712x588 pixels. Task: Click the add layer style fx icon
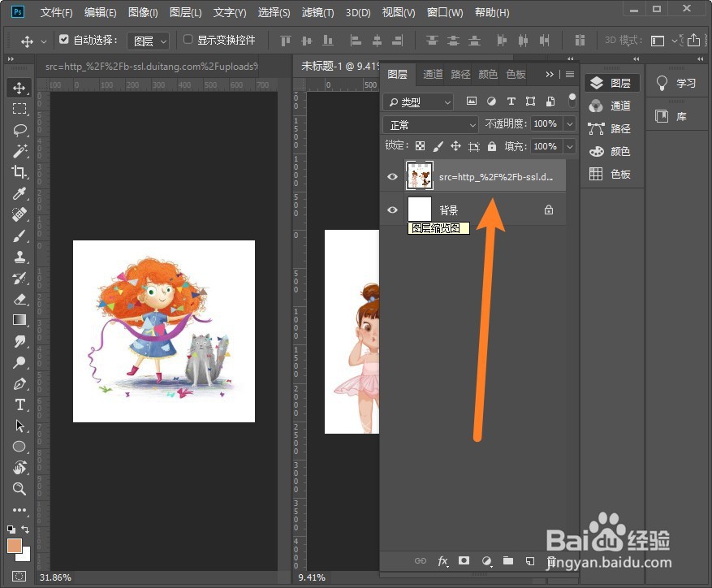[442, 561]
